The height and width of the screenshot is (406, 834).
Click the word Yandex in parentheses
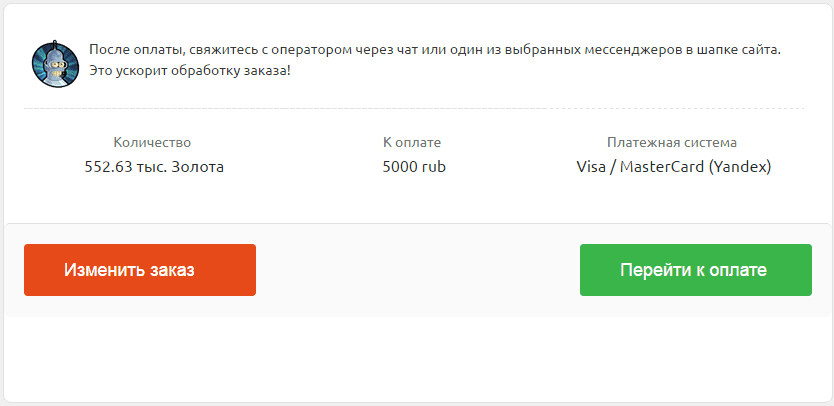(740, 167)
